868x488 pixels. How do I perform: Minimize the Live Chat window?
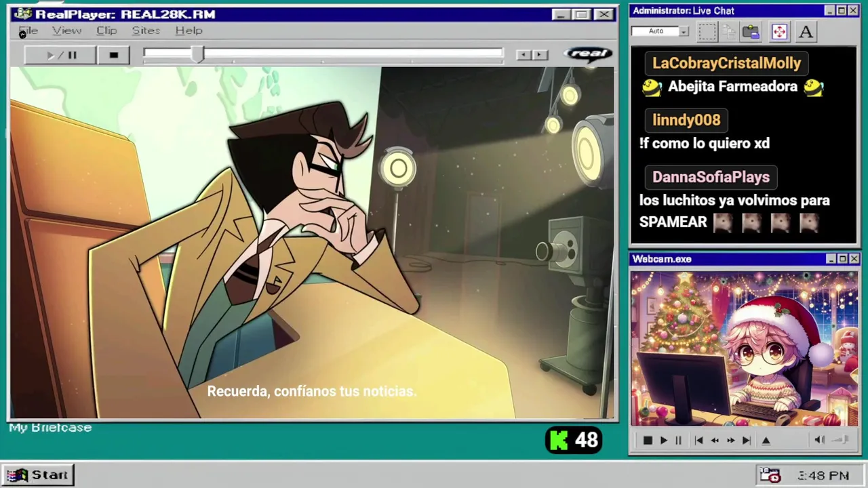830,11
